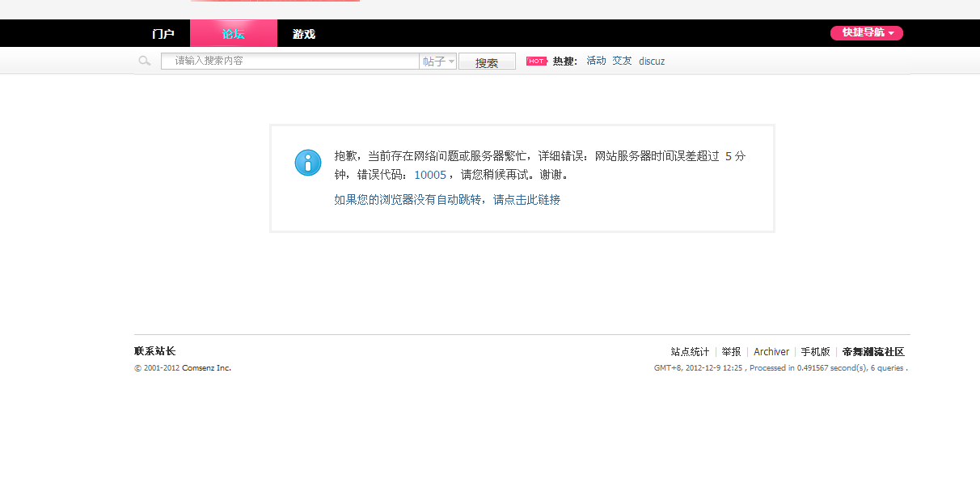Focus the 请输入搜索内容 search field
The image size is (980, 492).
[290, 61]
